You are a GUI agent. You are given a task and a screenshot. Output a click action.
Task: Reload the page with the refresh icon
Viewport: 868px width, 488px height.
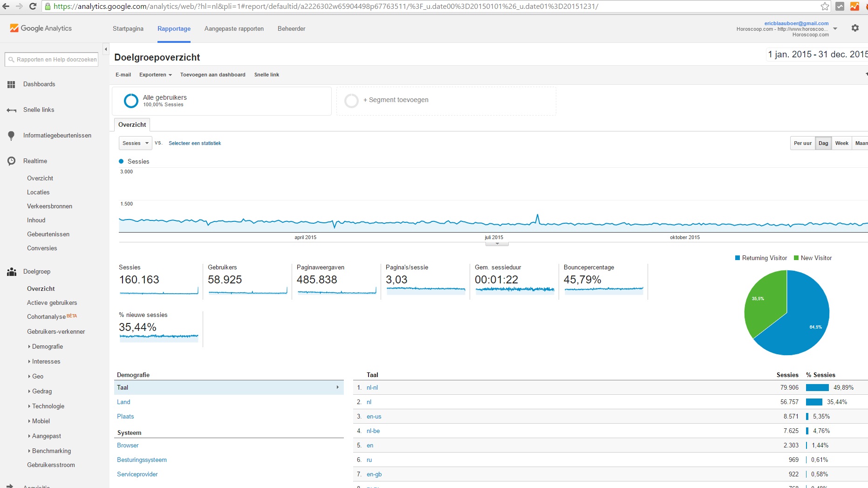33,7
